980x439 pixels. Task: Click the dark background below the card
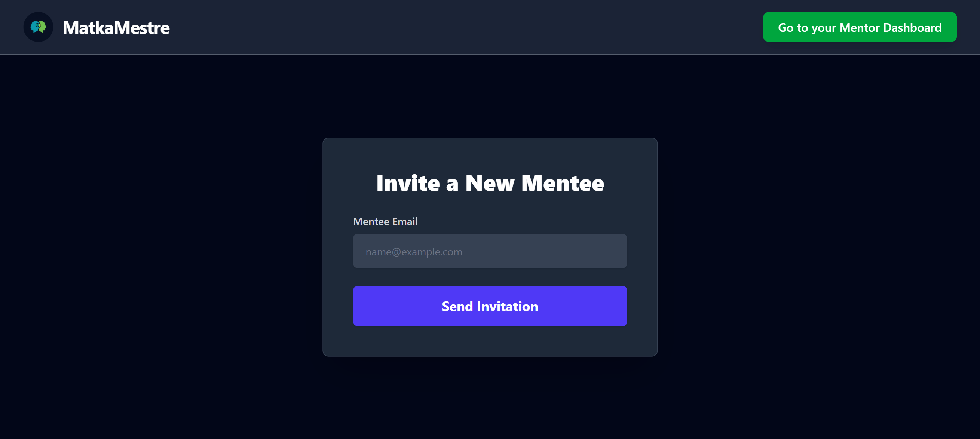pyautogui.click(x=490, y=399)
